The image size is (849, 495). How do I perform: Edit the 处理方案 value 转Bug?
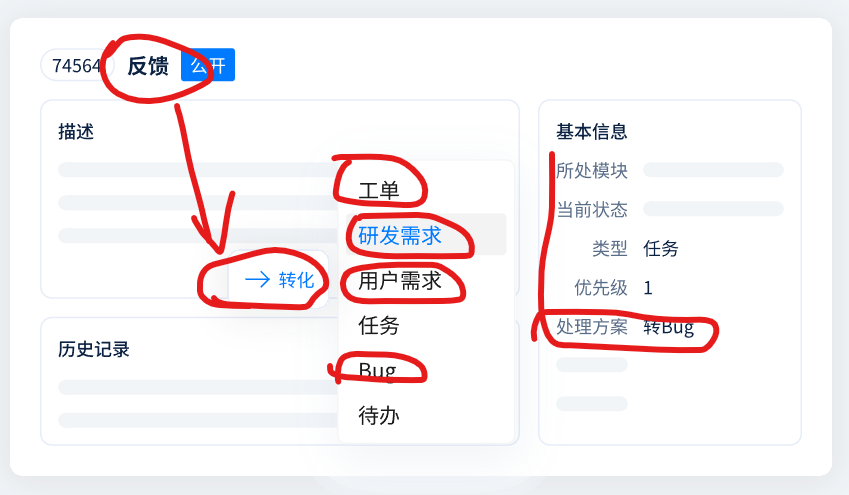[668, 327]
